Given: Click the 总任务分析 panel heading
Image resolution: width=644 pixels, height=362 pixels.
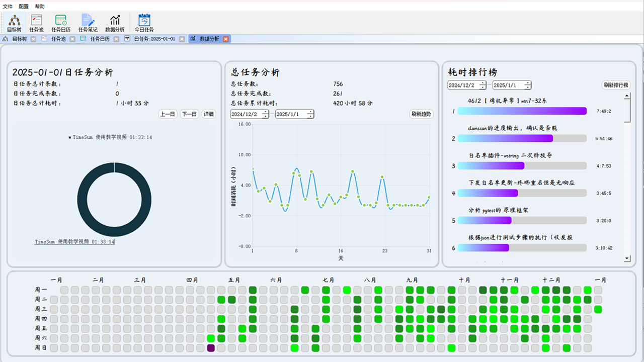Looking at the screenshot, I should pos(255,72).
